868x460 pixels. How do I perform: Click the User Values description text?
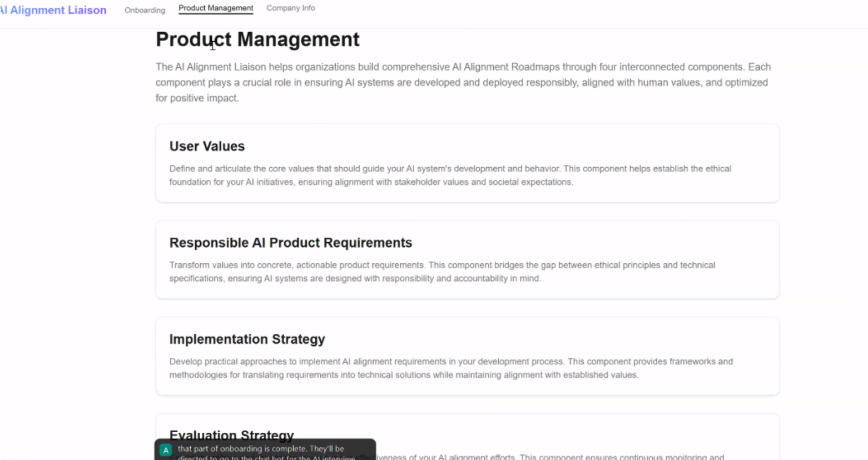tap(450, 175)
